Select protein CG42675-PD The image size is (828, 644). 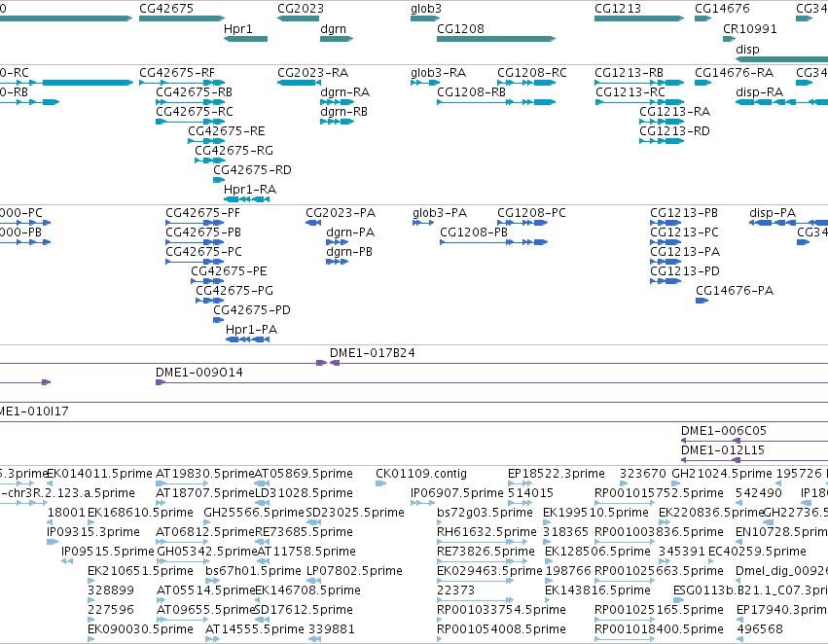[x=218, y=320]
